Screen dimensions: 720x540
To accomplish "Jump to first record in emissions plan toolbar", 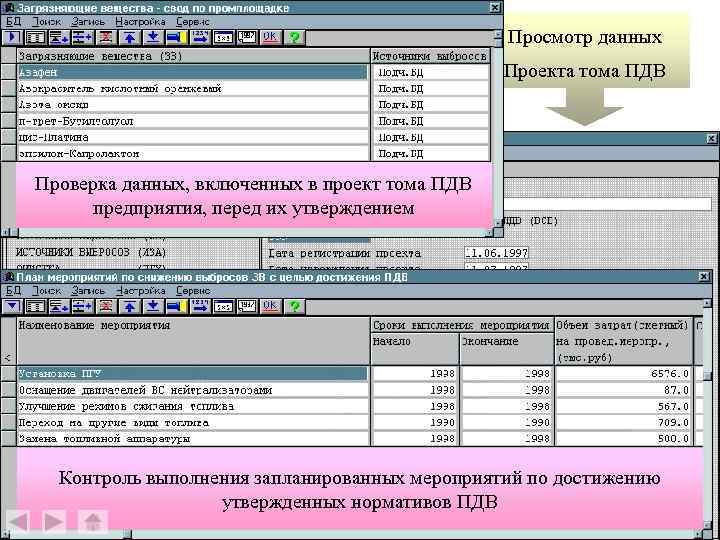I will tap(129, 306).
